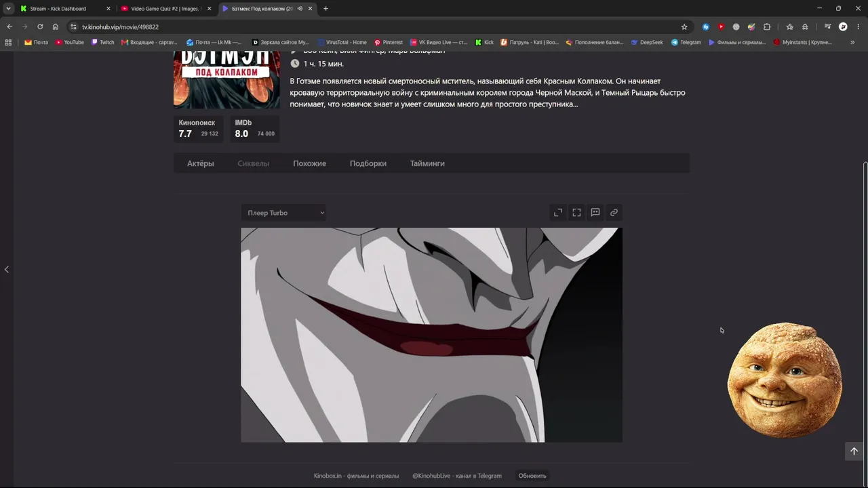The height and width of the screenshot is (488, 868).
Task: Open the Плеер Turbo player dropdown
Action: tap(283, 213)
